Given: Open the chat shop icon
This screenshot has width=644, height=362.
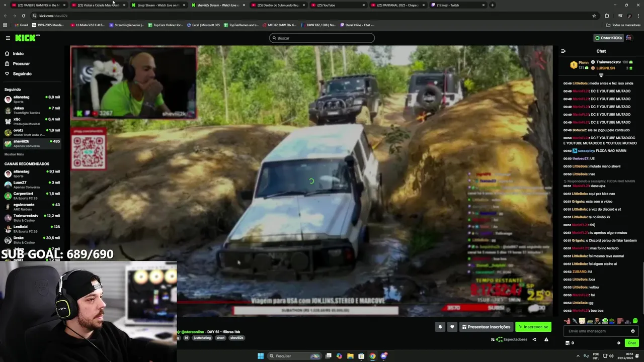Looking at the screenshot, I should pyautogui.click(x=568, y=343).
